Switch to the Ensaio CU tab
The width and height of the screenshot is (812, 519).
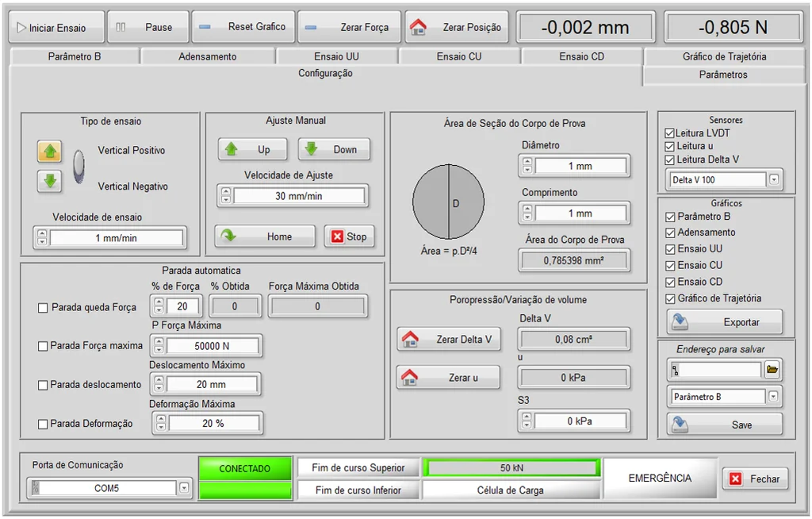click(x=459, y=56)
